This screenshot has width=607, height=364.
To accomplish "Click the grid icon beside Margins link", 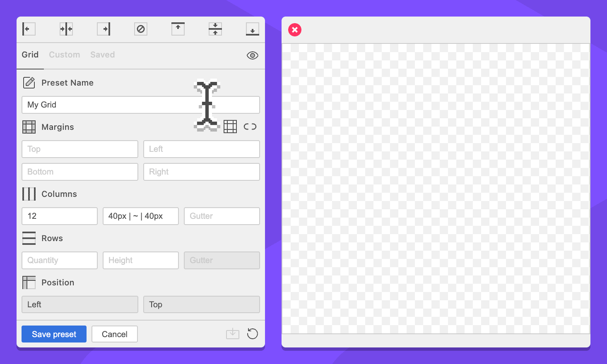I will pos(230,127).
